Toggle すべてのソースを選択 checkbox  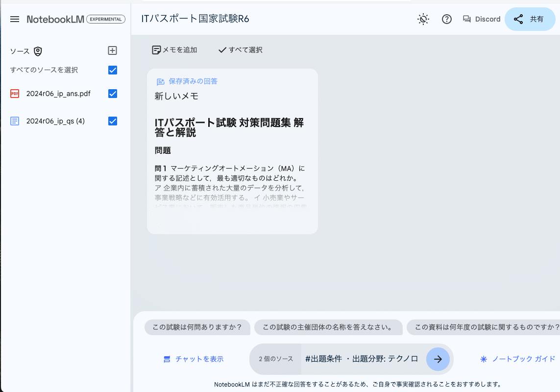113,70
